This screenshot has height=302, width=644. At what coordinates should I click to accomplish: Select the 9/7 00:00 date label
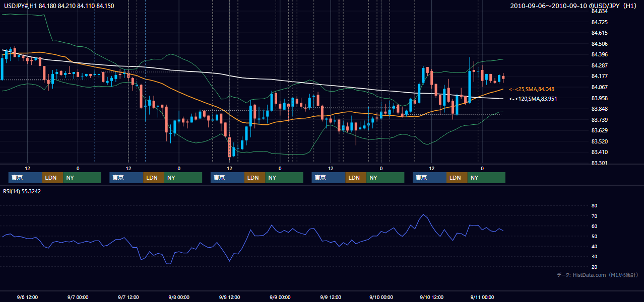78,297
